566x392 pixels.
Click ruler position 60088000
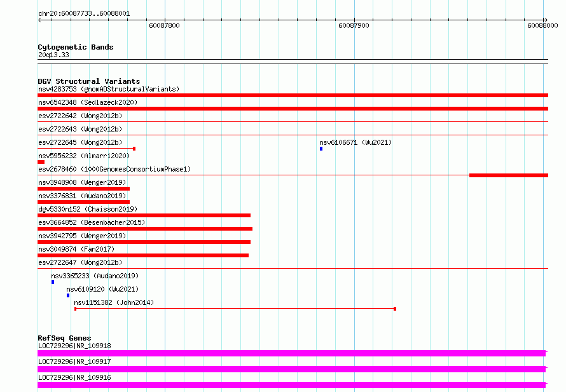click(x=542, y=25)
